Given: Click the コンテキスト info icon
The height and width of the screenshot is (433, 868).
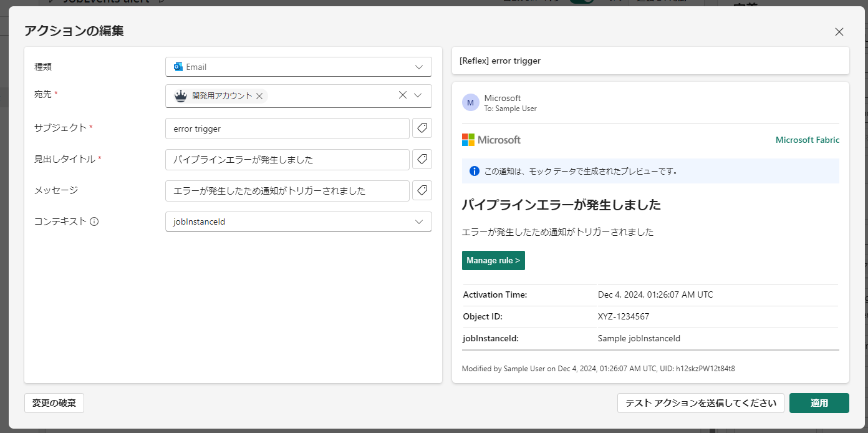Looking at the screenshot, I should 95,221.
